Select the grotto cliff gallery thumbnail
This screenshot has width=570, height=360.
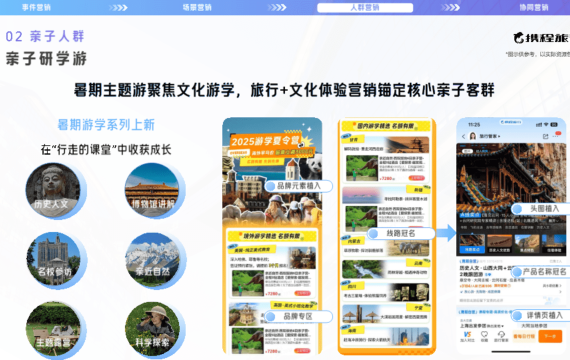coord(526,244)
